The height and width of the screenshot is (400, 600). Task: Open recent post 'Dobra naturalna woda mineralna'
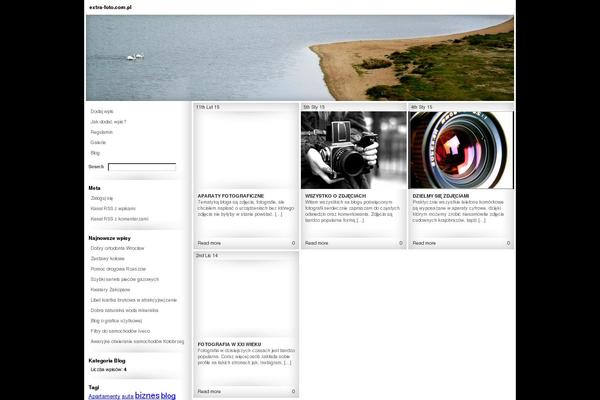tap(124, 310)
